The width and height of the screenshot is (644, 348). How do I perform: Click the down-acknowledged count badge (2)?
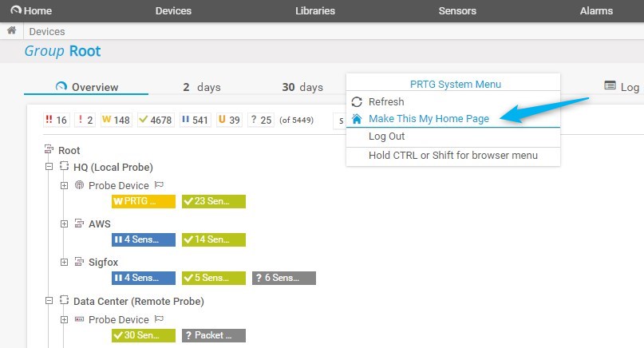pyautogui.click(x=85, y=120)
